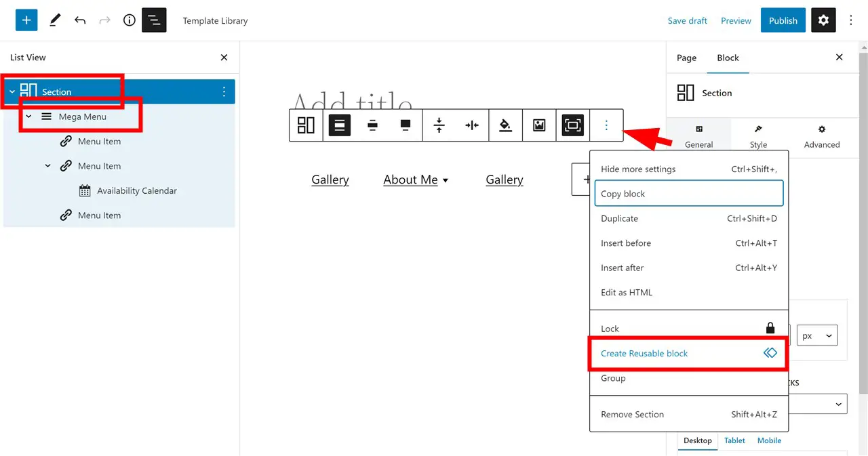Image resolution: width=868 pixels, height=456 pixels.
Task: Click the Save draft link
Action: click(687, 20)
